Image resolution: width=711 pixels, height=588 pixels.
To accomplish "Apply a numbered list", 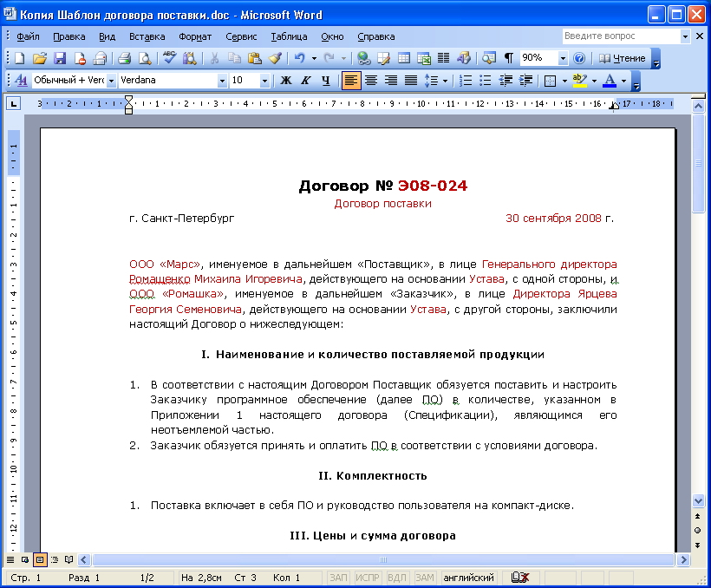I will point(466,81).
